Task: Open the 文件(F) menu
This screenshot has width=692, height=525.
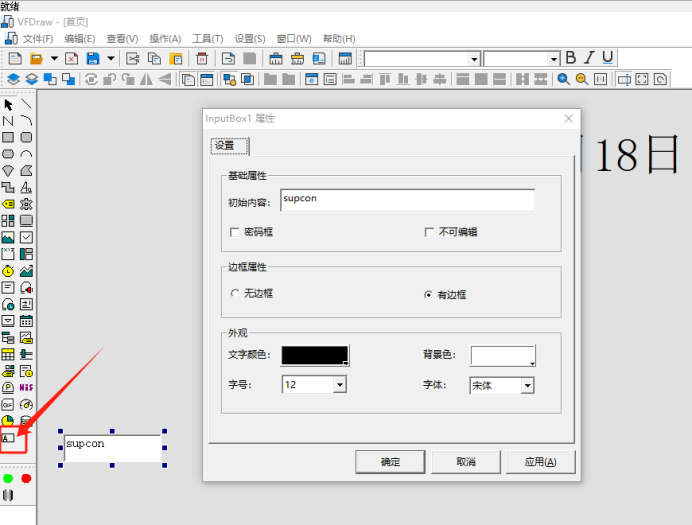Action: (38, 39)
